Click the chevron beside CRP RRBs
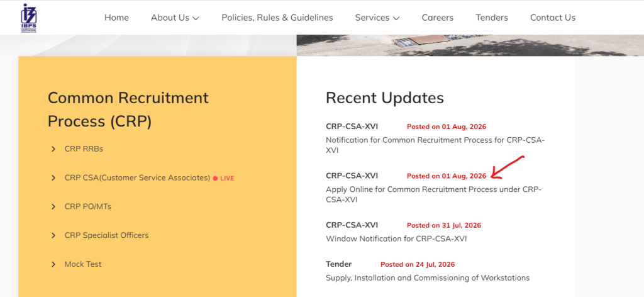Viewport: 644px width, 297px height. [x=53, y=148]
